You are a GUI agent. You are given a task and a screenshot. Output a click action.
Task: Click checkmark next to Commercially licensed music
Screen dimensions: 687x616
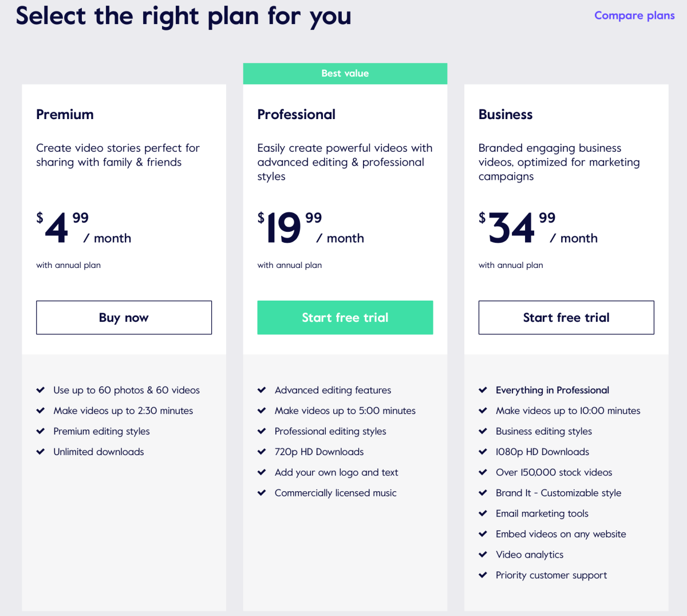(x=262, y=493)
